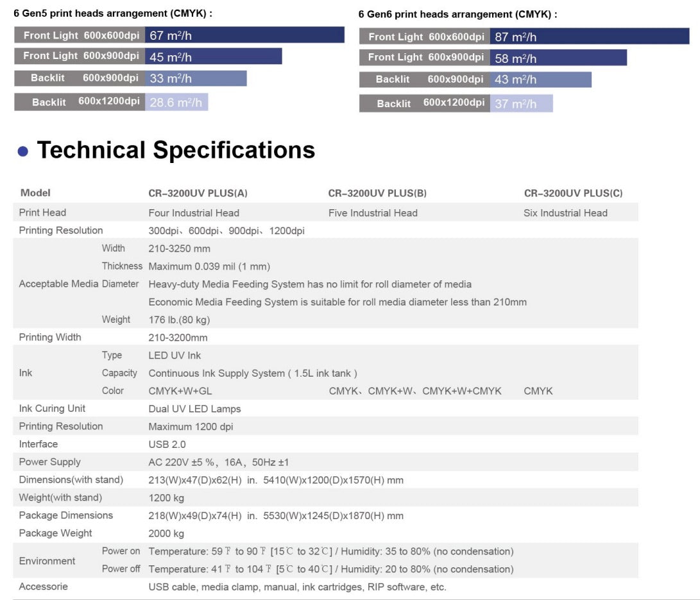
Task: Click the pale 37 m²/h bar
Action: [521, 103]
